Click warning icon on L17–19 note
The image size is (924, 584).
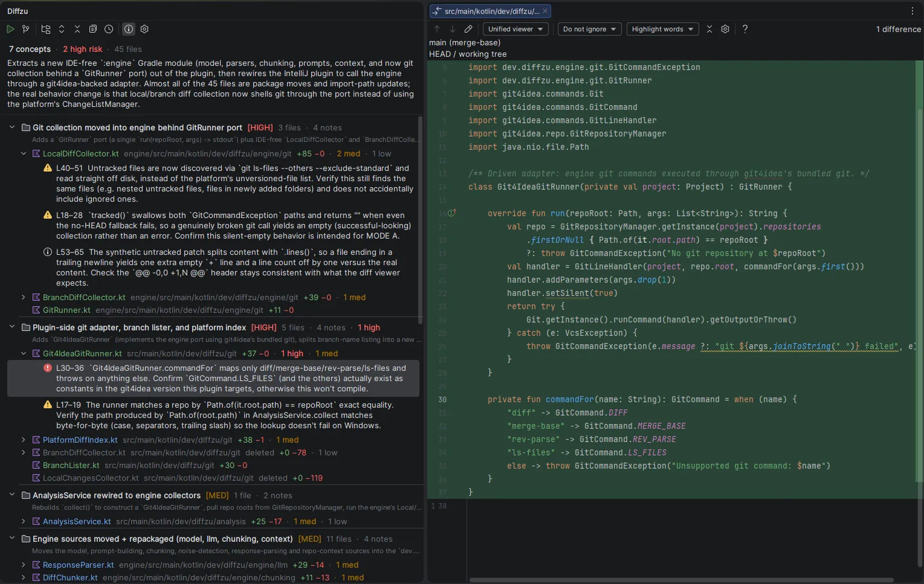(x=48, y=405)
